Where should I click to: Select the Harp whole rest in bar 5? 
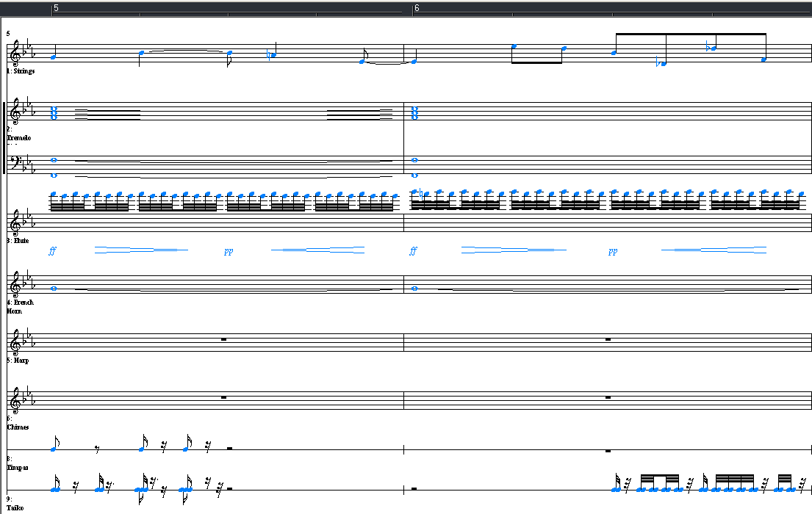tap(223, 340)
